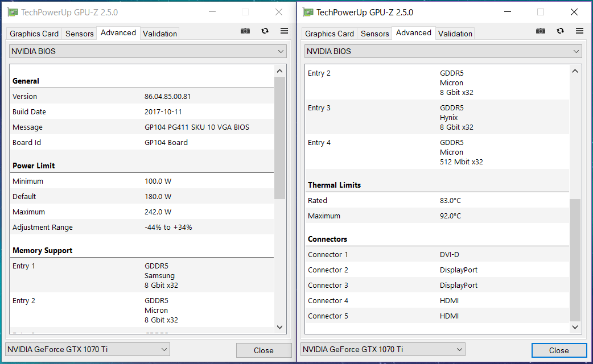Click the Samsung memory vendor in Entry 1
This screenshot has width=593, height=364.
tap(159, 275)
